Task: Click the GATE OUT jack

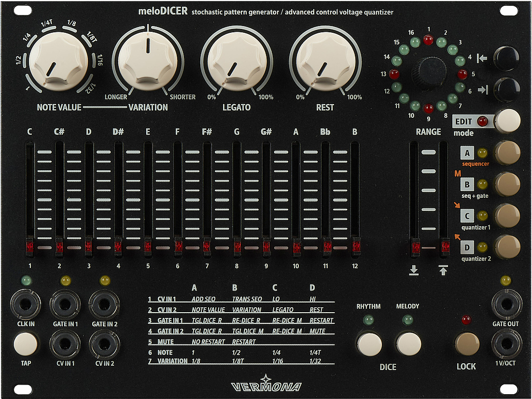Action: [506, 304]
